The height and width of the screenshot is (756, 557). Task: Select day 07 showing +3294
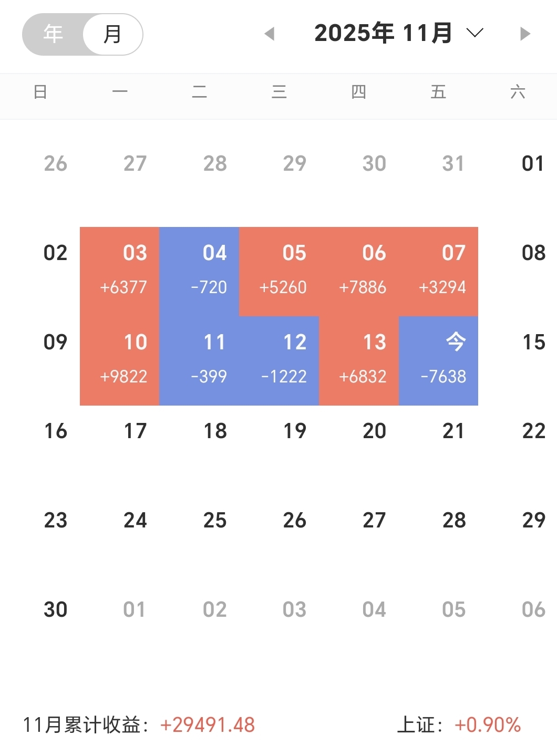click(438, 272)
